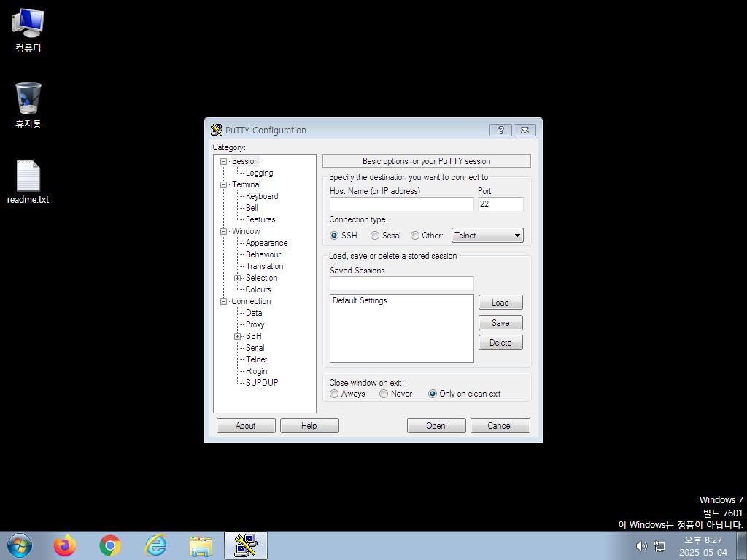Select SSH connection type
Viewport: 747px width, 560px height.
pyautogui.click(x=344, y=236)
